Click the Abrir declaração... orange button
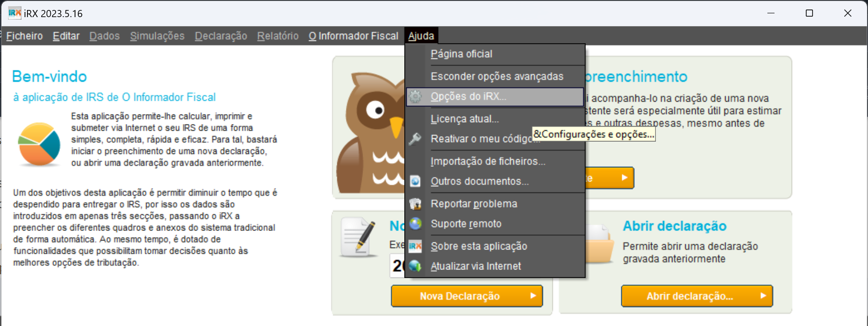The image size is (868, 326). click(x=697, y=296)
